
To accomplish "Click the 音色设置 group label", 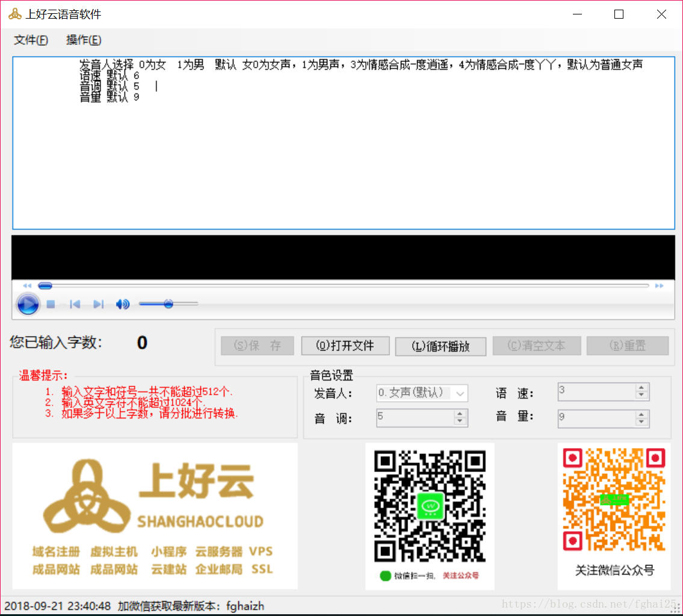I will click(332, 375).
